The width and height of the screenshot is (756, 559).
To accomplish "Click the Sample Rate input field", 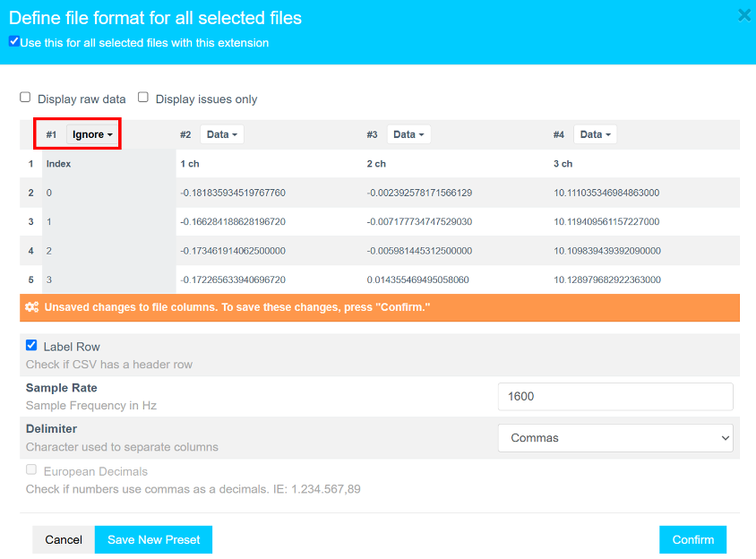I will click(615, 396).
